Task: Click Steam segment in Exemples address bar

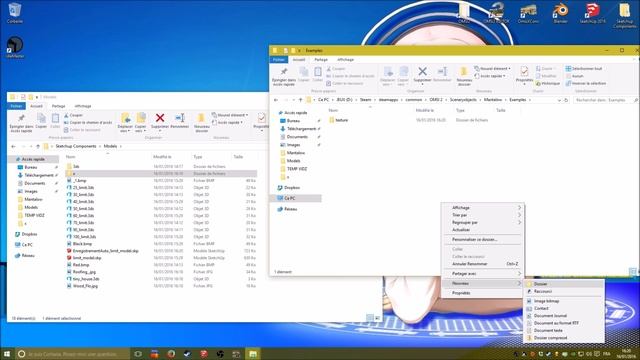Action: click(x=366, y=100)
